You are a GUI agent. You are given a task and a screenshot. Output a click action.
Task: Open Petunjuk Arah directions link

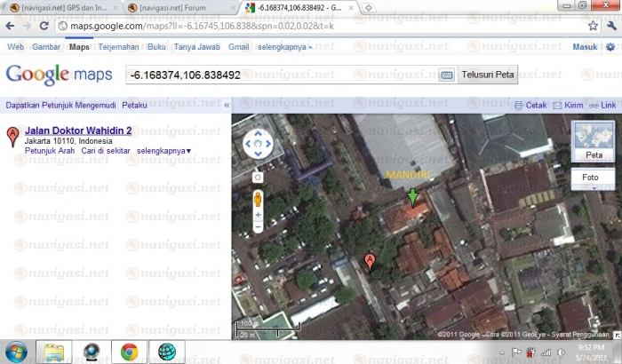pyautogui.click(x=50, y=151)
